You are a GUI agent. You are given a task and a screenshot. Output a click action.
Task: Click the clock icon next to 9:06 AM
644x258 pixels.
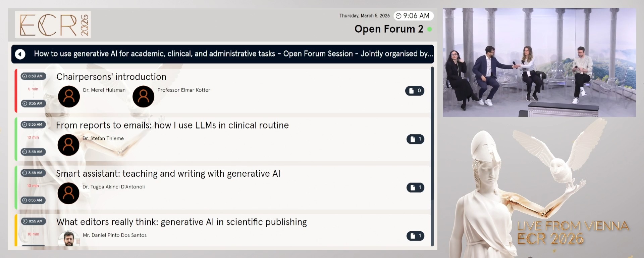pyautogui.click(x=398, y=16)
